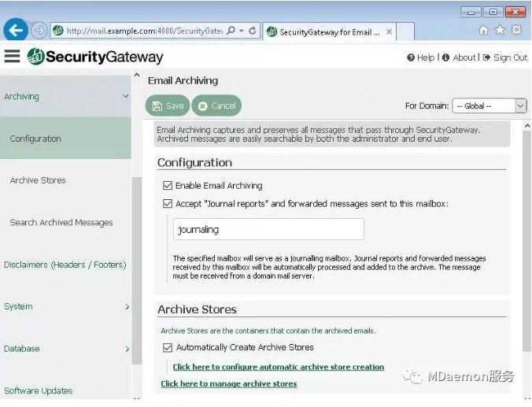Click the SecurityGateway logo
Screen dimensions: 532x407
point(95,57)
